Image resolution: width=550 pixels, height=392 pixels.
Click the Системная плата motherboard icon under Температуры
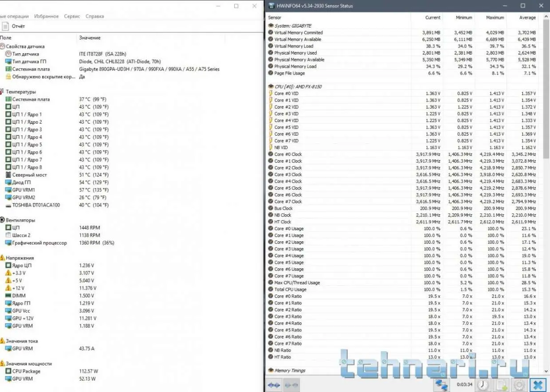click(8, 99)
